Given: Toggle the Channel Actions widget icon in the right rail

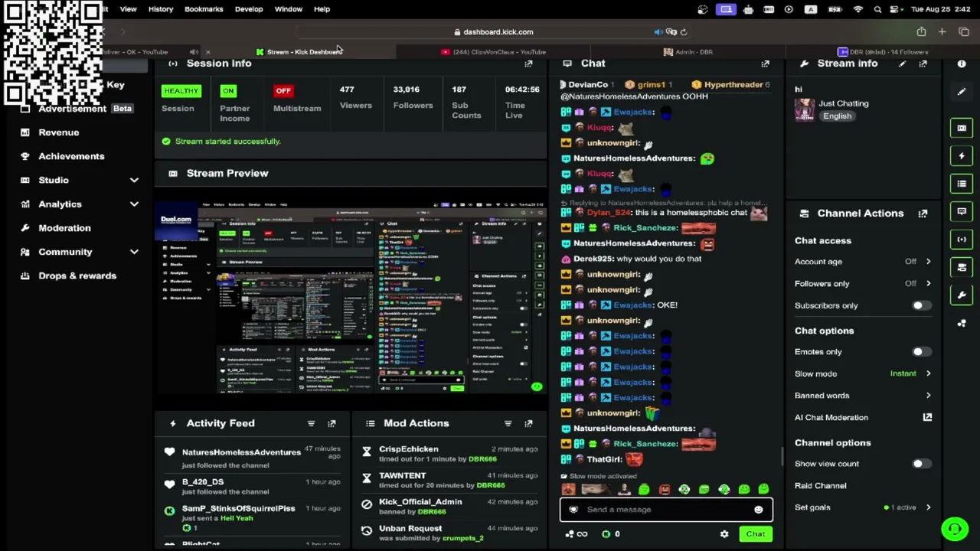Looking at the screenshot, I should pos(962,267).
